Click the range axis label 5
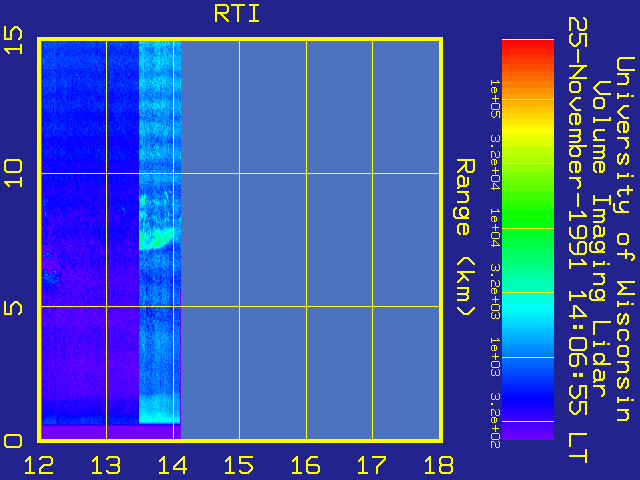Image resolution: width=640 pixels, height=480 pixels. (x=13, y=307)
